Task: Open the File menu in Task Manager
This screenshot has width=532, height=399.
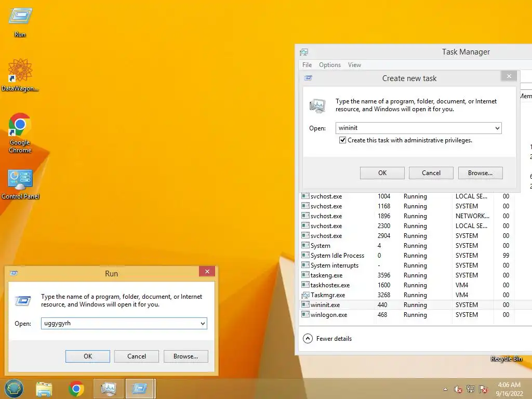Action: [307, 65]
